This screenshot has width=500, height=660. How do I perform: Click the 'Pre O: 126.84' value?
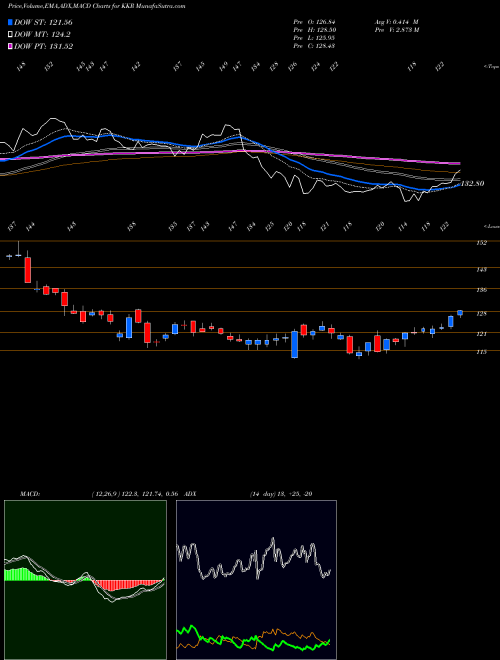(314, 22)
